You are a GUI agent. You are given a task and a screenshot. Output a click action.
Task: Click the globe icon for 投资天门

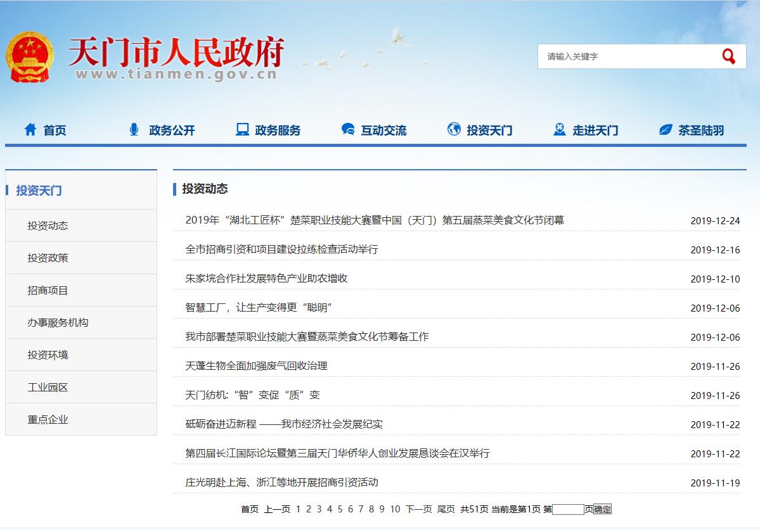[x=454, y=130]
